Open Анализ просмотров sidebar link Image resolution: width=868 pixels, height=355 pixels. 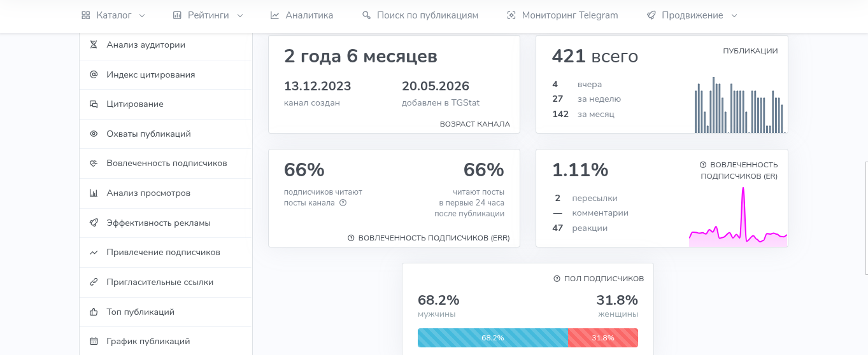click(166, 193)
